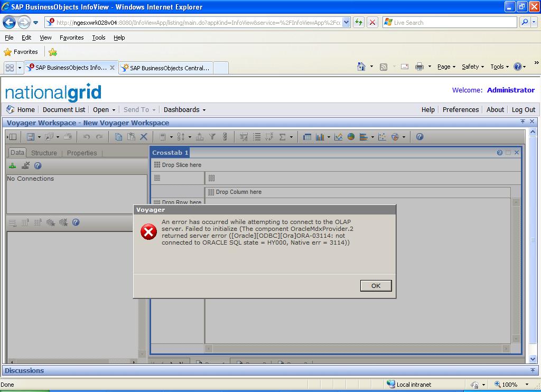
Task: Click the Undo toolbar icon
Action: (87, 137)
